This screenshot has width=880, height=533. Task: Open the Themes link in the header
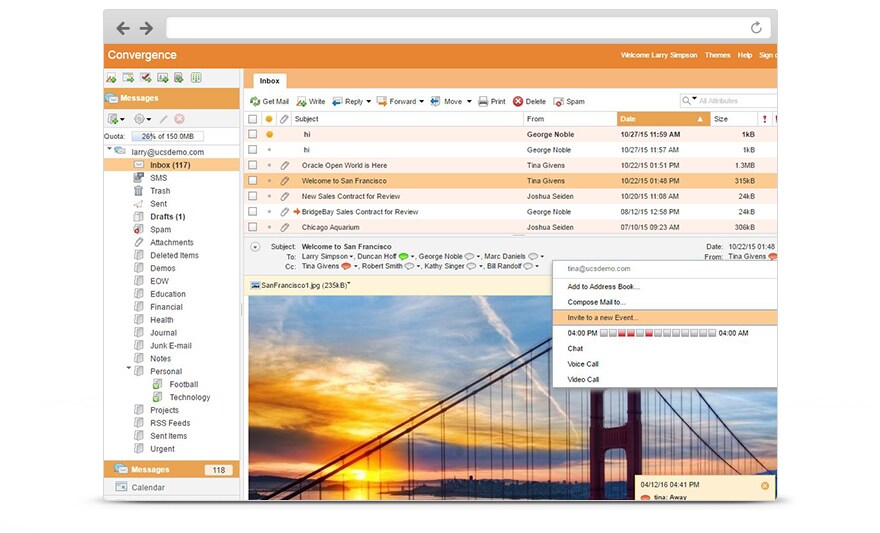click(x=717, y=55)
